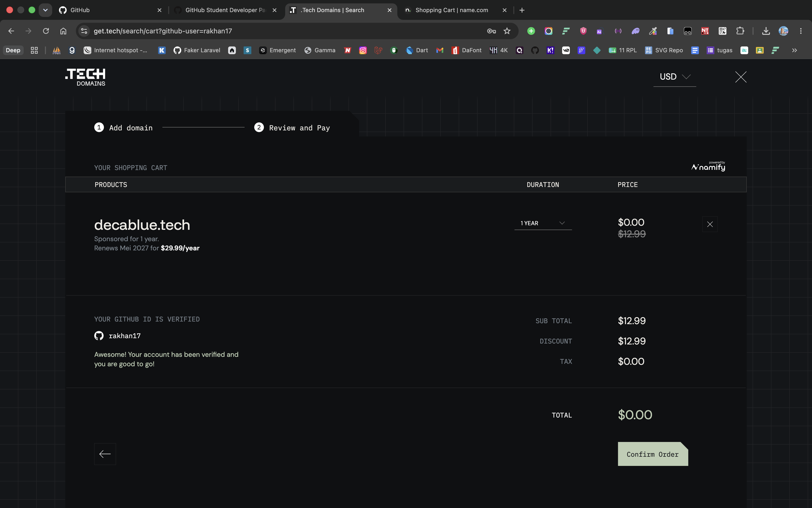Click the .TECH Domains logo
The height and width of the screenshot is (508, 812).
coord(85,77)
